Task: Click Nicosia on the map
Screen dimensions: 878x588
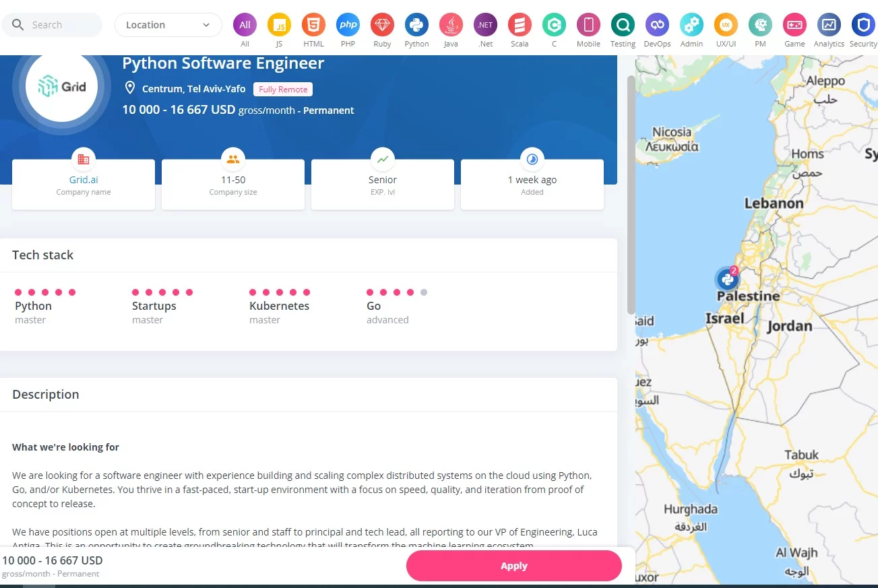Action: (x=672, y=132)
